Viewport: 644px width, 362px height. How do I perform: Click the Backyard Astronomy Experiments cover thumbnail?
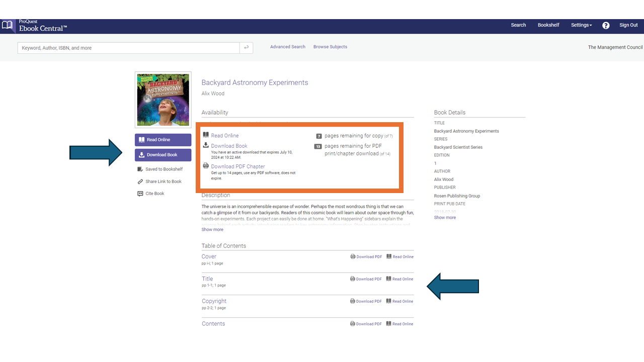tap(163, 100)
